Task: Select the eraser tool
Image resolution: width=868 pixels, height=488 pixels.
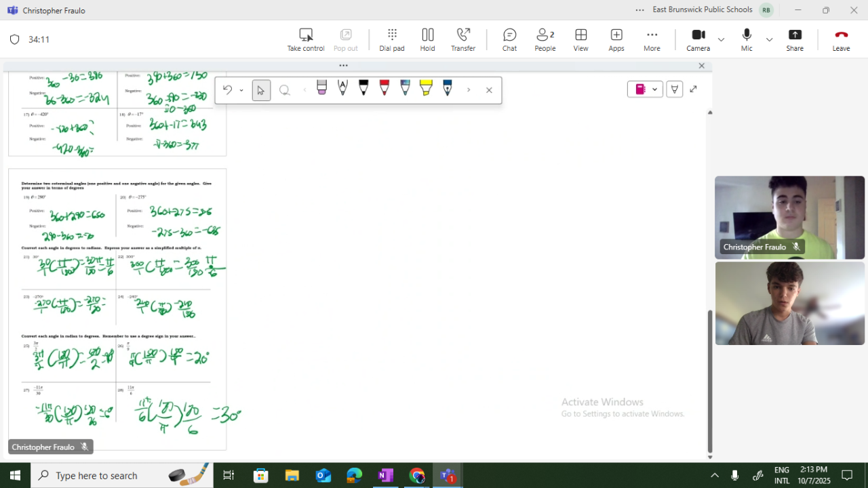Action: tap(322, 88)
